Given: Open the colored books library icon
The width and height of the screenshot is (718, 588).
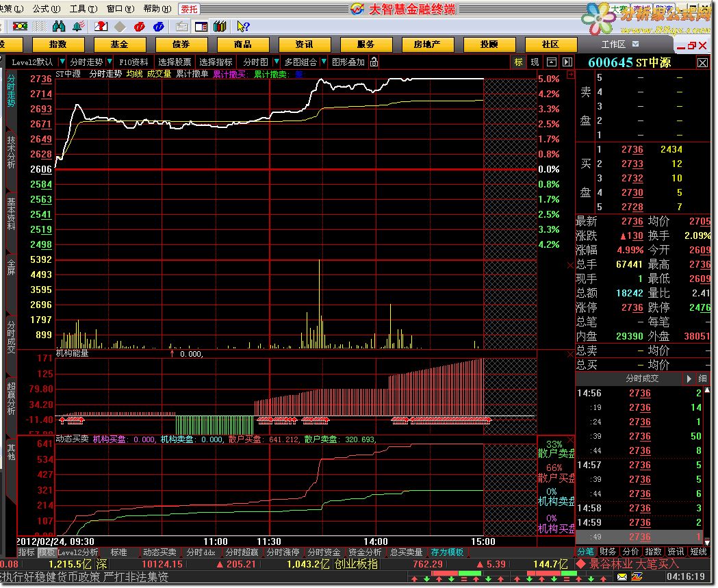Looking at the screenshot, I should 220,27.
